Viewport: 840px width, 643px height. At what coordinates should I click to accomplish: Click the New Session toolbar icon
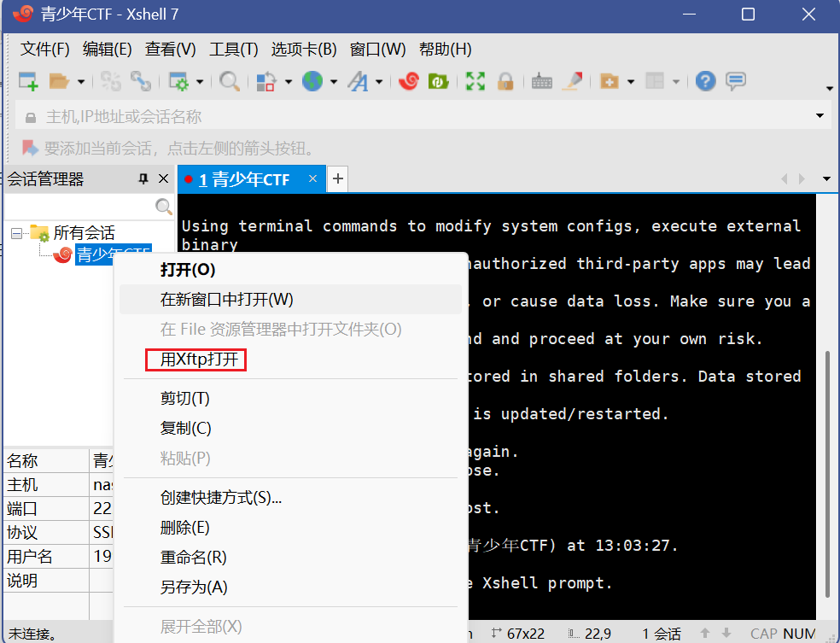pyautogui.click(x=28, y=81)
